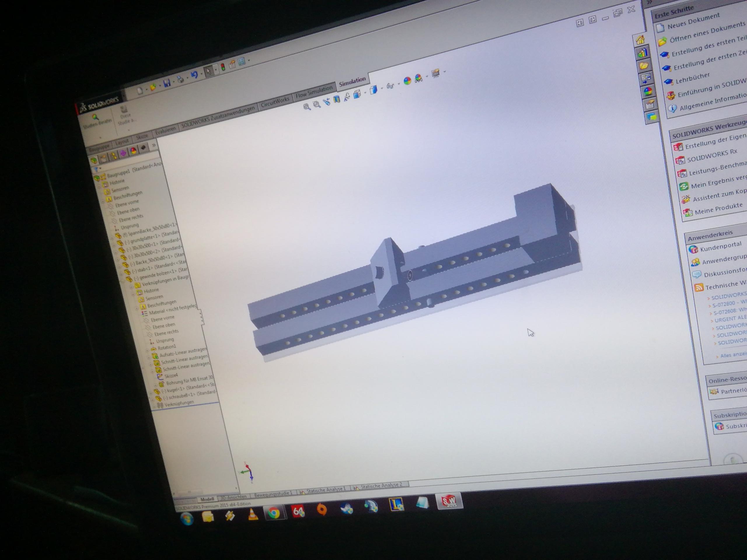
Task: Open VLC media player from taskbar
Action: (253, 514)
